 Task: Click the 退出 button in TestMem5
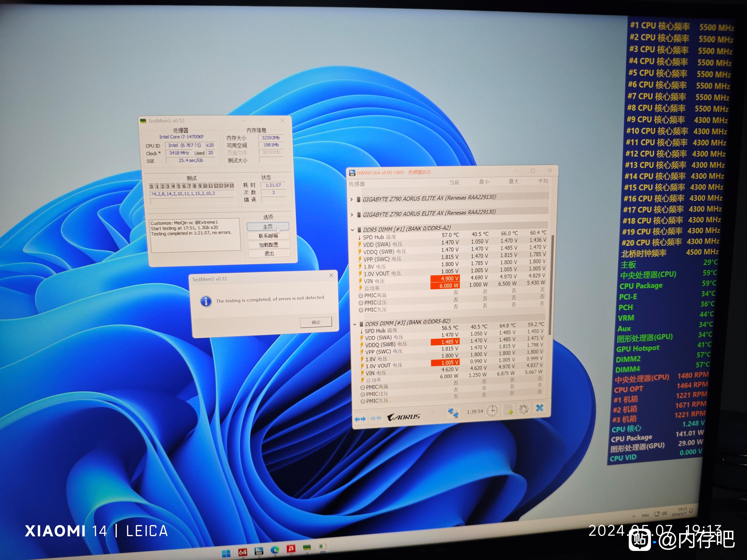point(269,253)
